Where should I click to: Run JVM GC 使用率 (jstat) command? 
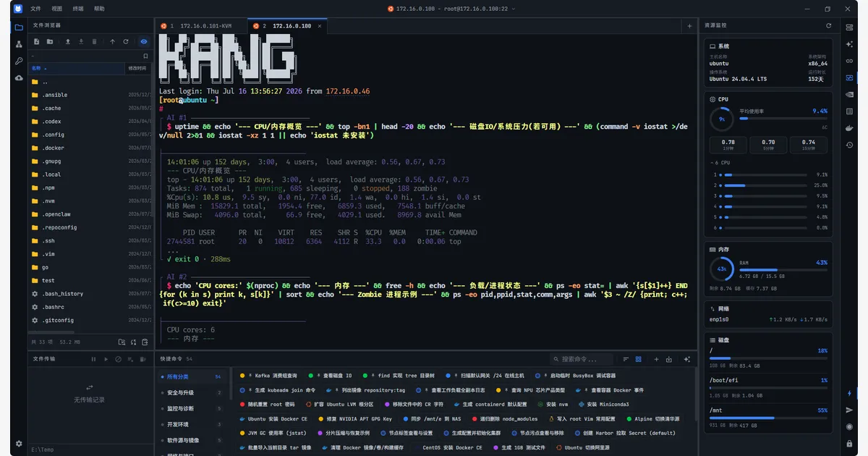click(x=273, y=433)
